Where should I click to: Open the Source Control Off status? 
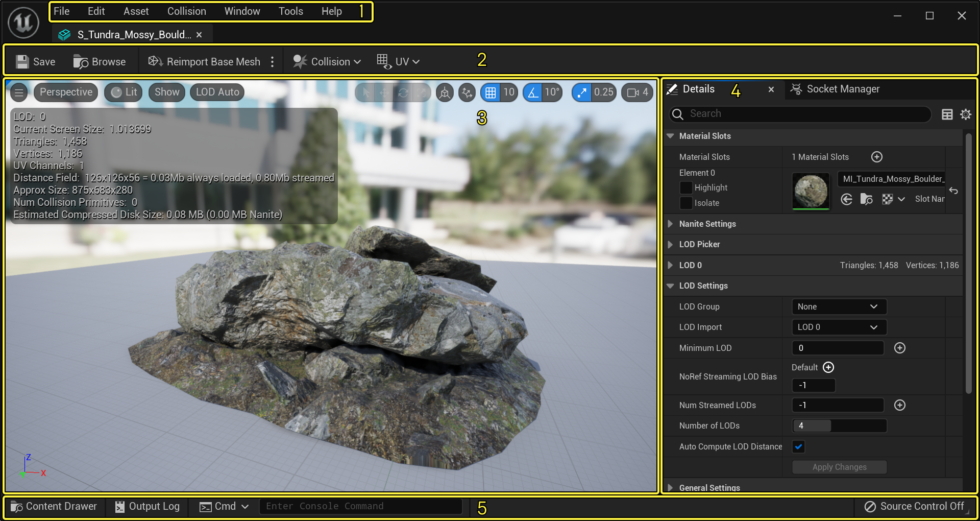914,506
